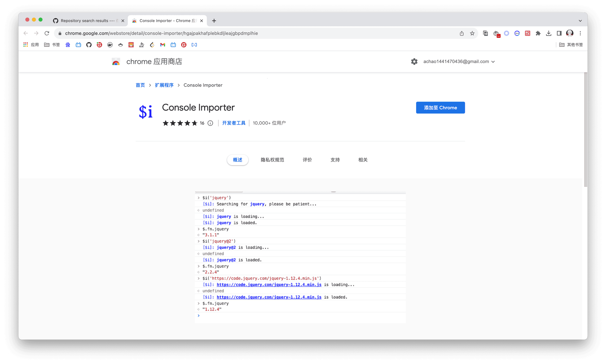
Task: Click the reload page button
Action: click(x=47, y=33)
